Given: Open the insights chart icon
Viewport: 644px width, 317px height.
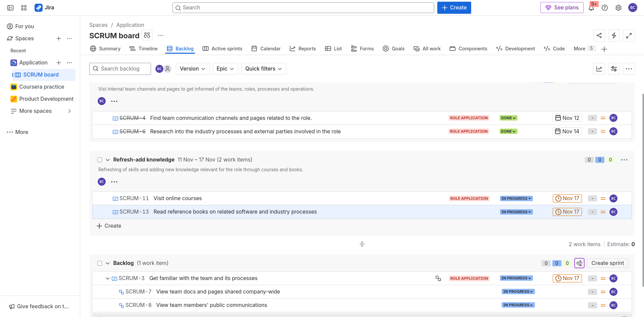Looking at the screenshot, I should (x=599, y=69).
